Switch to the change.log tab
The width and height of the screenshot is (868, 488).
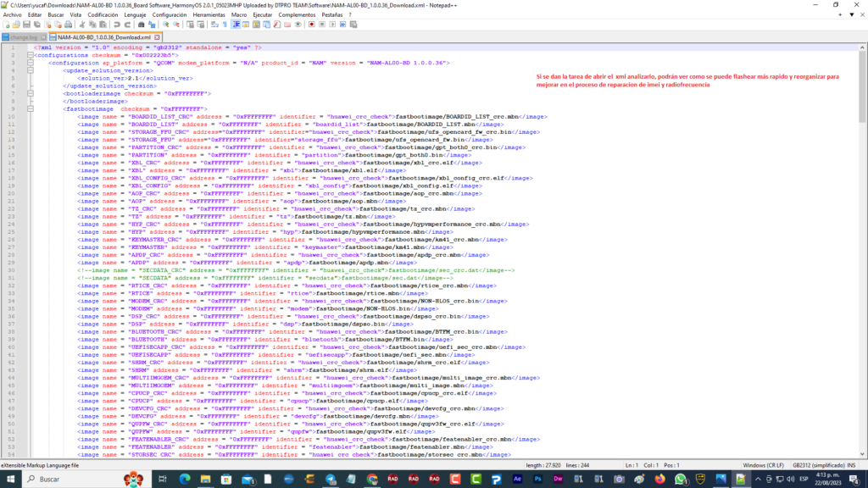pyautogui.click(x=23, y=37)
